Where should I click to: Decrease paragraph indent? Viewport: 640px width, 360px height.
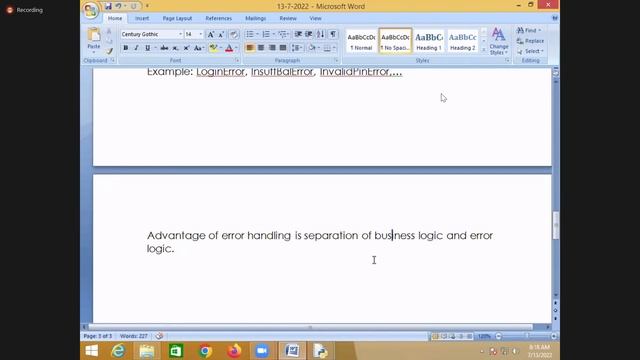point(298,34)
